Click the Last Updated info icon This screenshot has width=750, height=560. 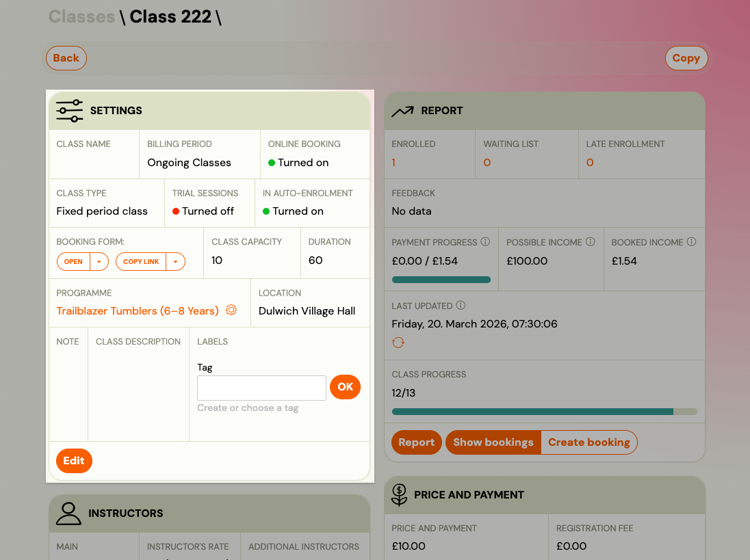click(461, 306)
